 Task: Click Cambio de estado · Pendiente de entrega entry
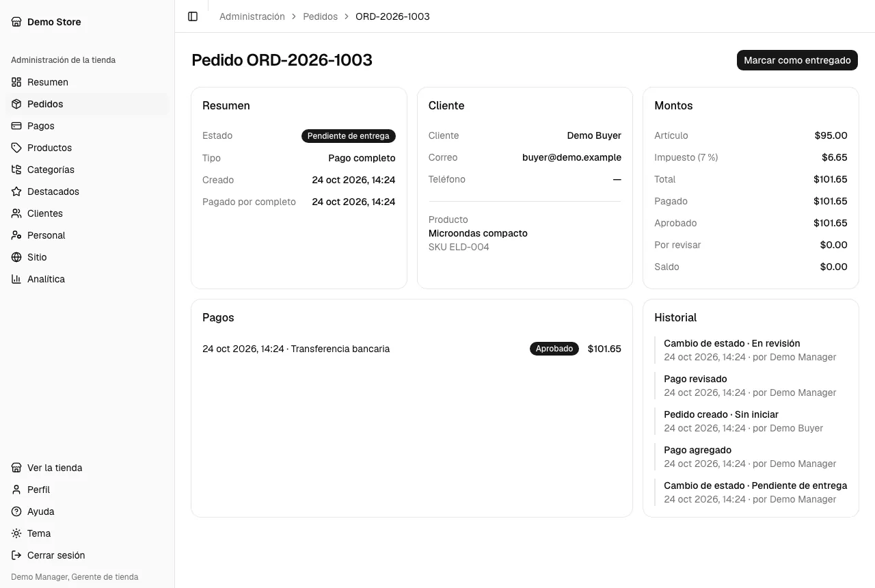click(751, 492)
